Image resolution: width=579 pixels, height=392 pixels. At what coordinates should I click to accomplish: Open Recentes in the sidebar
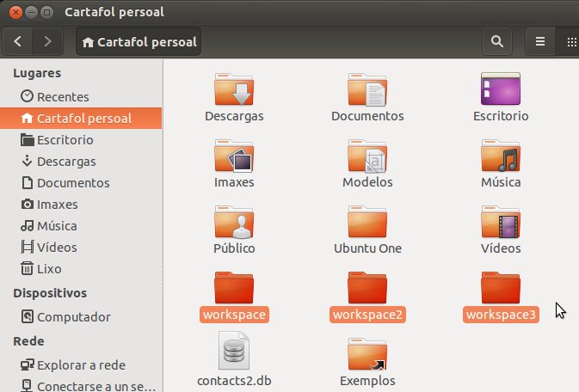[x=81, y=96]
